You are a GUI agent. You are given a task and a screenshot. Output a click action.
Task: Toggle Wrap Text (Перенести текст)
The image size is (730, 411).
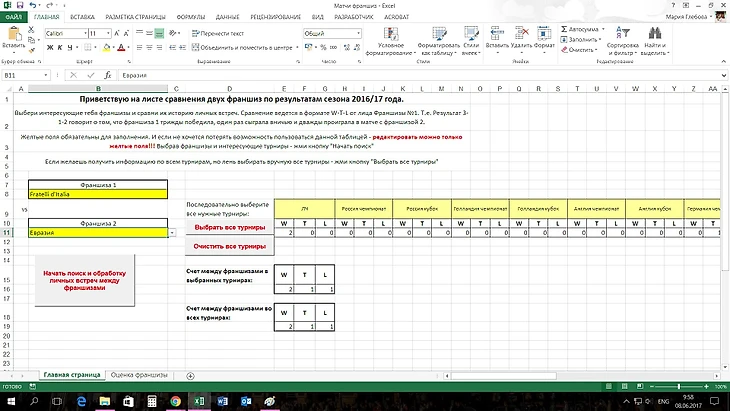tap(220, 33)
